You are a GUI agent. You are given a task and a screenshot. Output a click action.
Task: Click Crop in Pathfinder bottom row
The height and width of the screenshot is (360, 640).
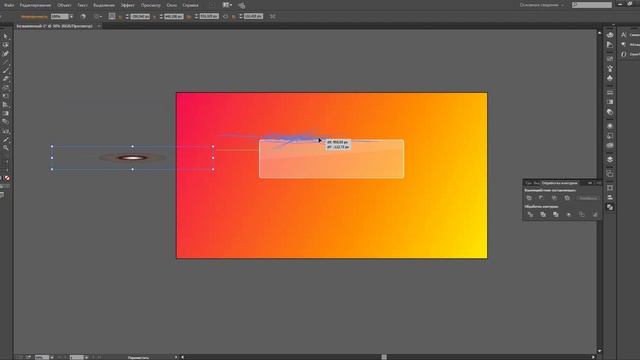point(569,214)
